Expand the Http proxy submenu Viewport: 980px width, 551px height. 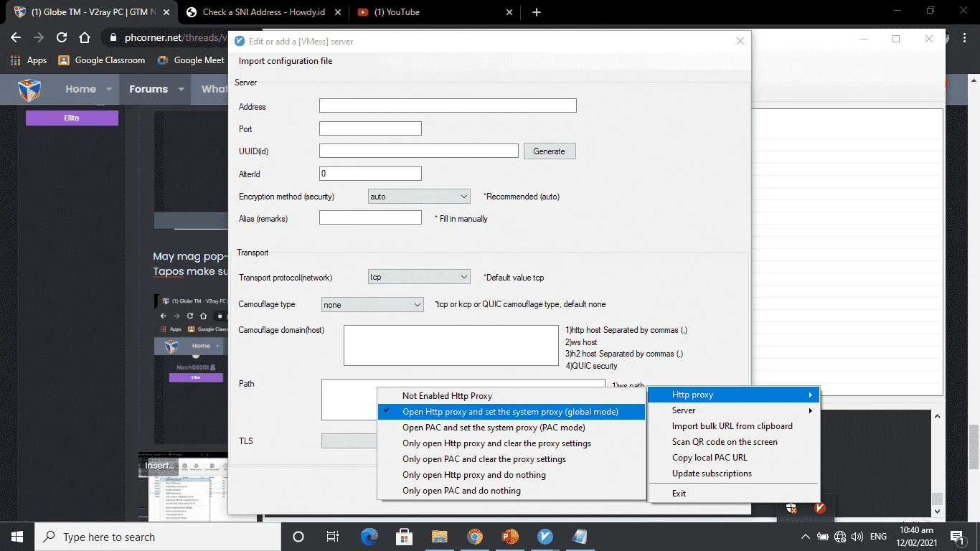(734, 395)
